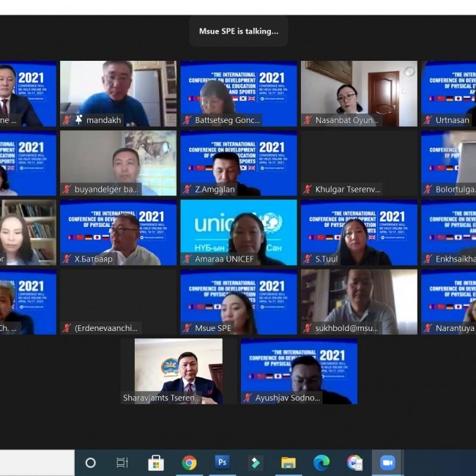The height and width of the screenshot is (476, 476).
Task: Open File Explorer from the taskbar
Action: click(288, 464)
